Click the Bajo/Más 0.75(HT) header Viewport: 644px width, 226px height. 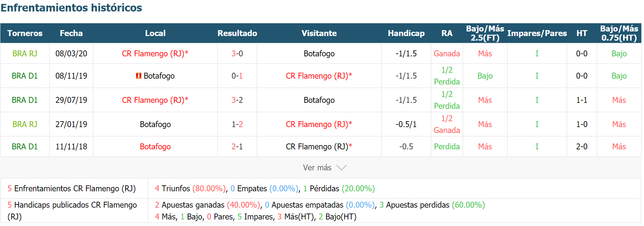[x=619, y=33]
